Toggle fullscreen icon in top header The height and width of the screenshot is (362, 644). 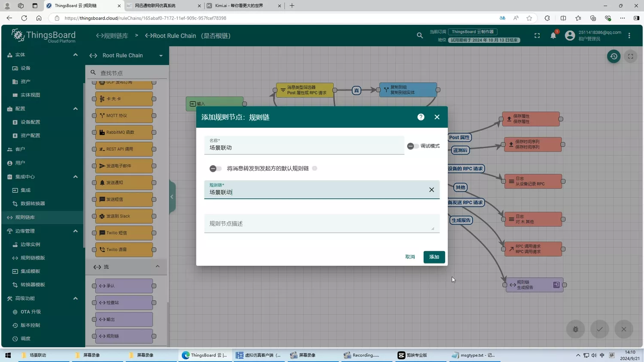[x=537, y=36]
